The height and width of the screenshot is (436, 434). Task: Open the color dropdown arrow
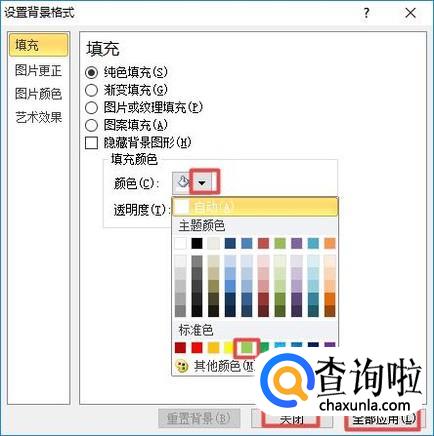tap(202, 183)
